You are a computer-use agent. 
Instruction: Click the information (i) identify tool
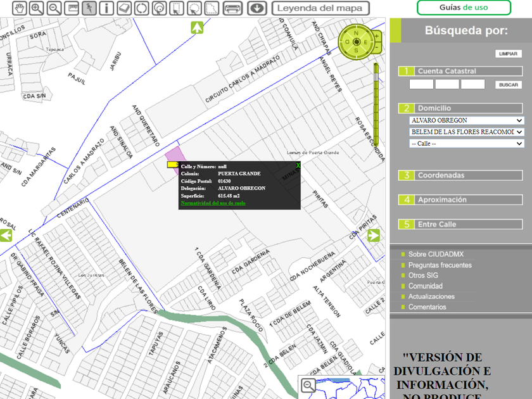(x=106, y=8)
